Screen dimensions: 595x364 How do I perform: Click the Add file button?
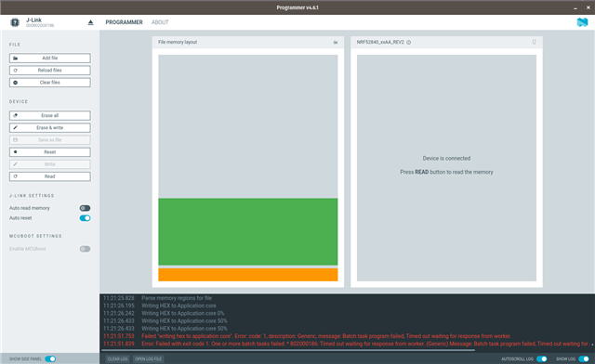coord(49,58)
